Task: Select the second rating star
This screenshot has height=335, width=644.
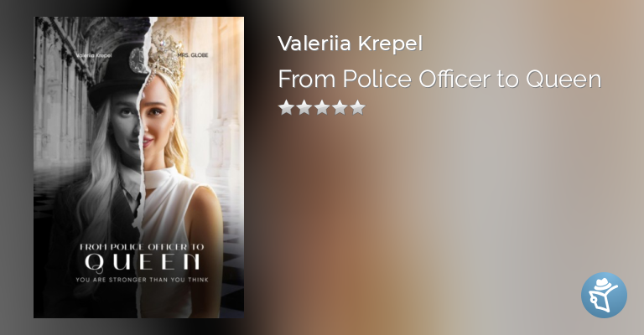Action: 304,107
